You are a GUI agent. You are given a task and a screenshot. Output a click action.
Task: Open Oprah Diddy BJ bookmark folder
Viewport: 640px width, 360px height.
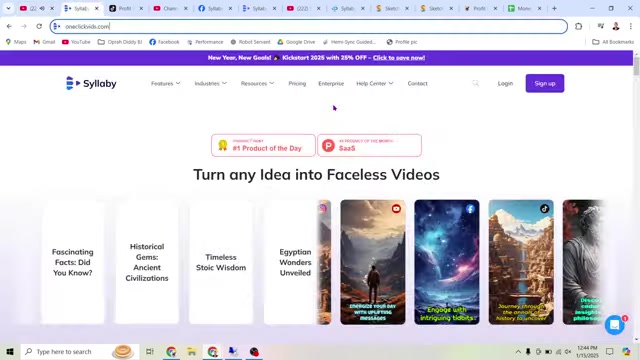coord(120,42)
